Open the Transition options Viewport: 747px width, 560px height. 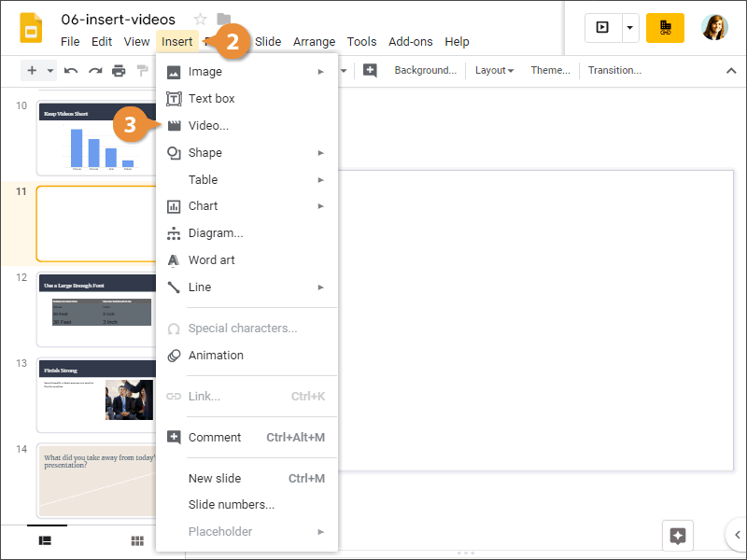pos(615,70)
